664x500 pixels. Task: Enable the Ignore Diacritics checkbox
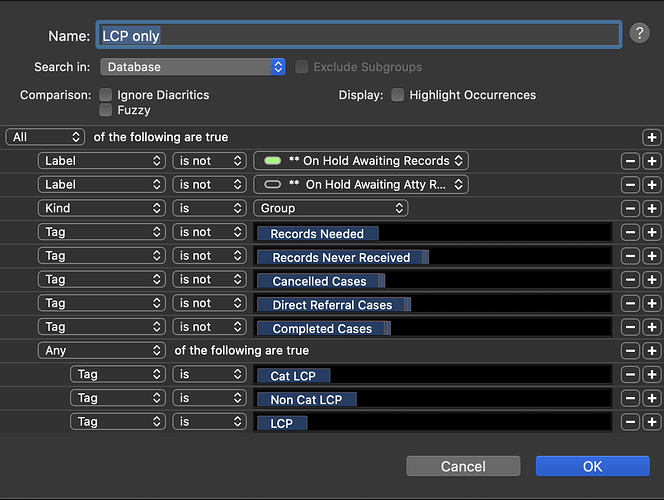(x=105, y=95)
